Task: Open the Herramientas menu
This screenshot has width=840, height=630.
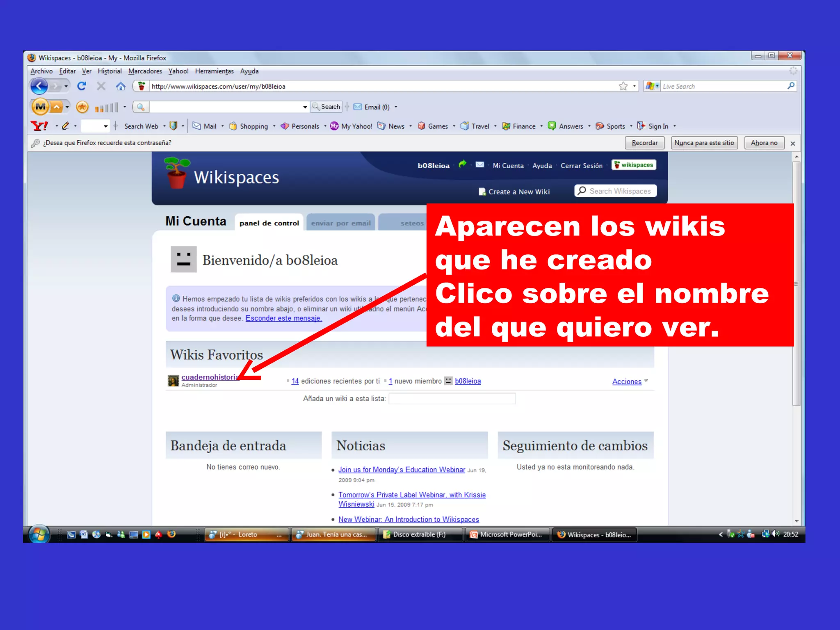Action: (x=214, y=71)
